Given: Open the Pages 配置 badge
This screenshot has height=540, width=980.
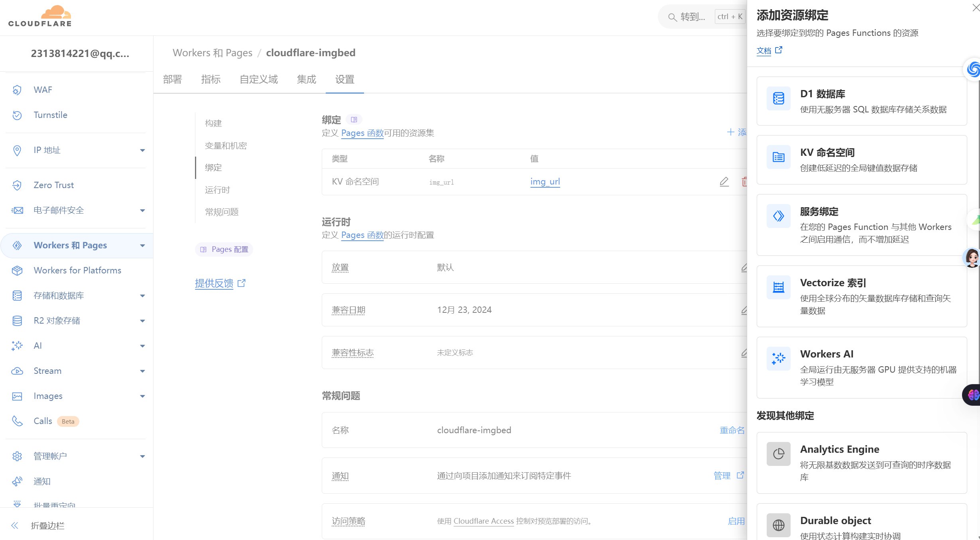Looking at the screenshot, I should [x=224, y=249].
